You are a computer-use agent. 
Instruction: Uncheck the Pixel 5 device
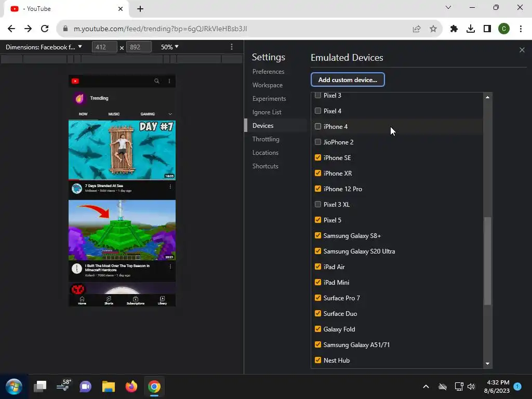tap(317, 220)
